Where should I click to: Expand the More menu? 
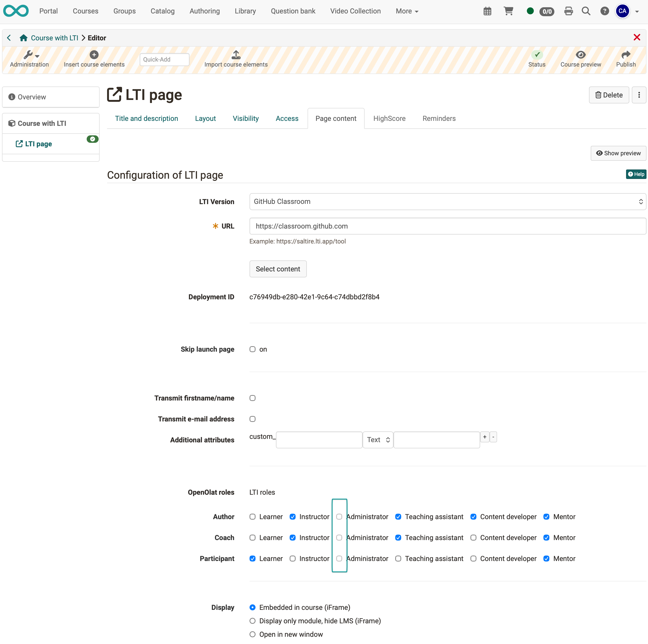click(x=407, y=11)
